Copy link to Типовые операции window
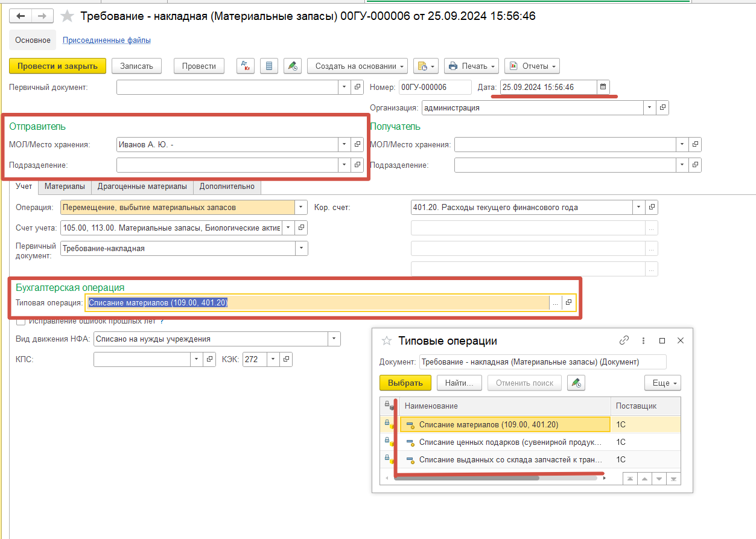Image resolution: width=756 pixels, height=539 pixels. 624,340
